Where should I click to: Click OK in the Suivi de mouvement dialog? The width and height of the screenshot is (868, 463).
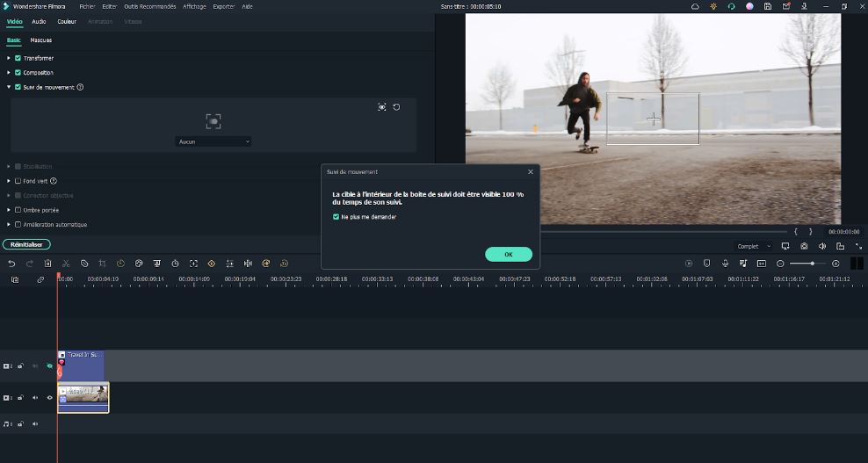tap(509, 254)
